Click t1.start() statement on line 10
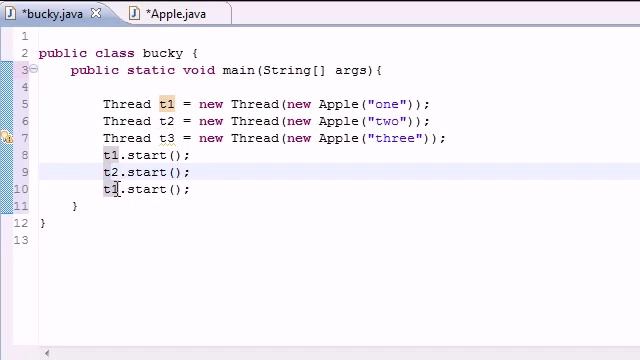Image resolution: width=640 pixels, height=360 pixels. [x=146, y=189]
